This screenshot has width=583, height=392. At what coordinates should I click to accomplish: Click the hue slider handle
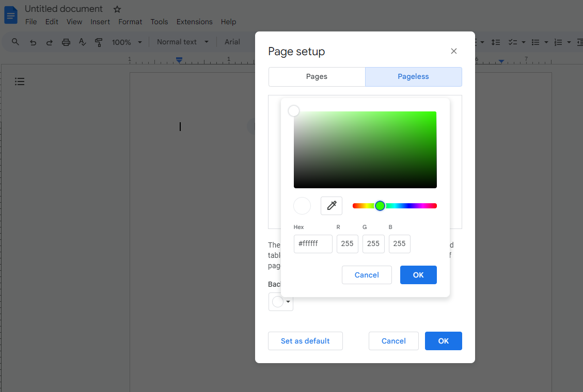tap(380, 206)
